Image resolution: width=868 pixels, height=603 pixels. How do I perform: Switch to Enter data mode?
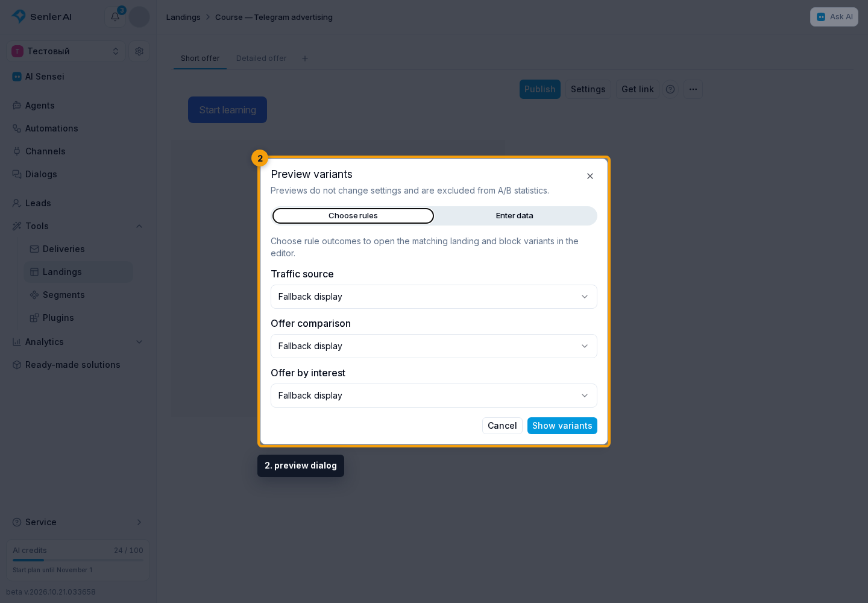coord(515,216)
